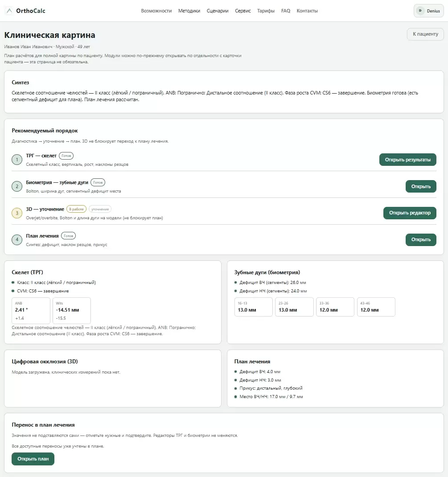Click step 3 circle for 3D — уточнение

click(17, 213)
